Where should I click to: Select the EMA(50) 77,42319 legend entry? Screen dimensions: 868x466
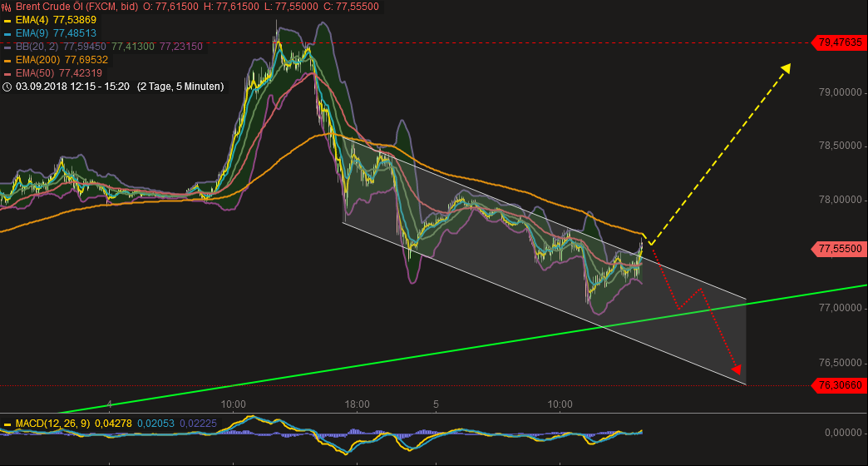click(59, 73)
